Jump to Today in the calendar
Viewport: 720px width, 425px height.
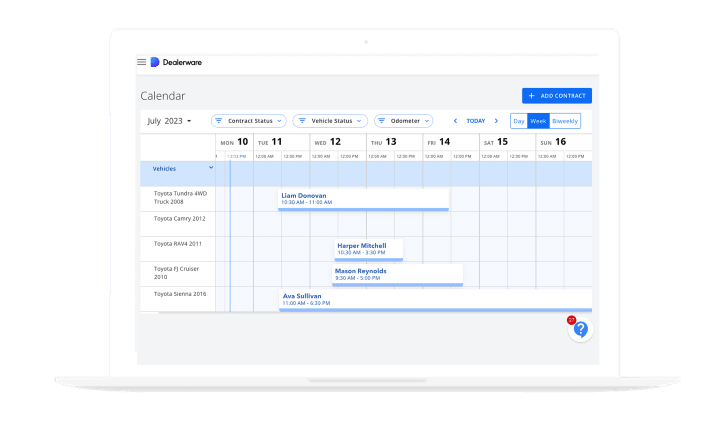click(476, 121)
